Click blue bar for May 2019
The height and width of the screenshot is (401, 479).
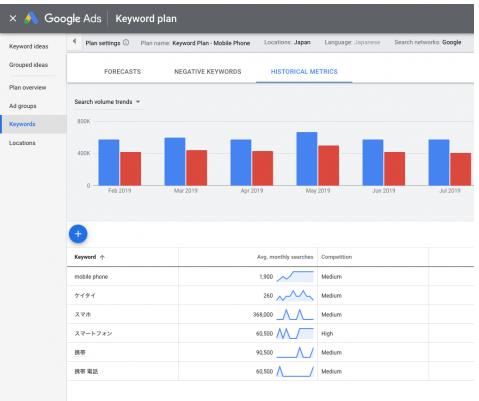pyautogui.click(x=307, y=159)
